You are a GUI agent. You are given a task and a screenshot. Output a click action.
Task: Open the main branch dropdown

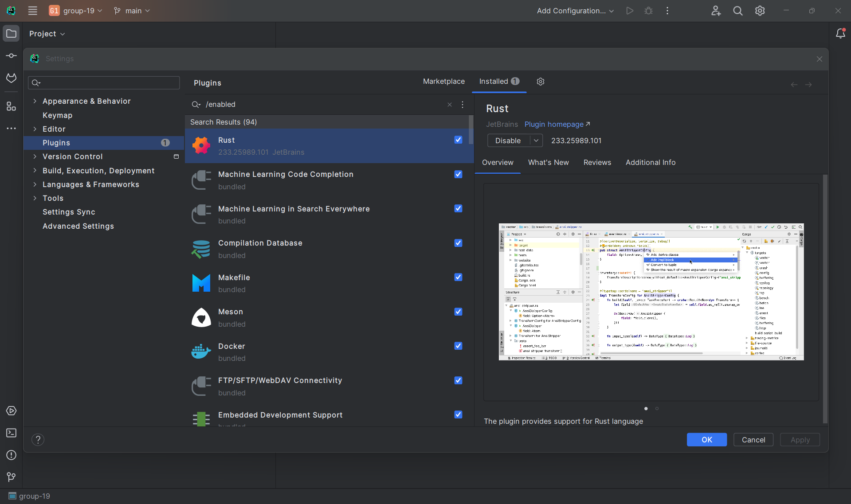pos(132,11)
